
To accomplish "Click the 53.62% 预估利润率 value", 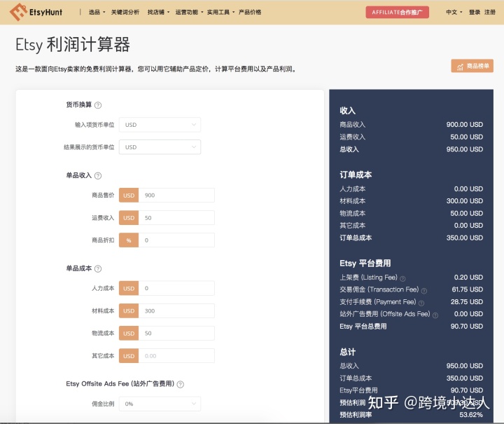I will 471,415.
